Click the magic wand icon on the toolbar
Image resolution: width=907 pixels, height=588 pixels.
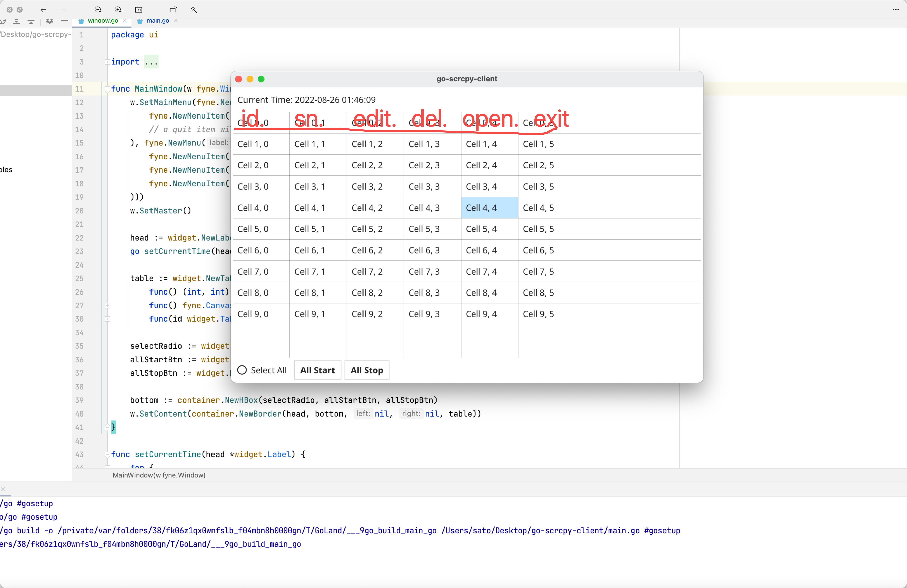pyautogui.click(x=194, y=10)
